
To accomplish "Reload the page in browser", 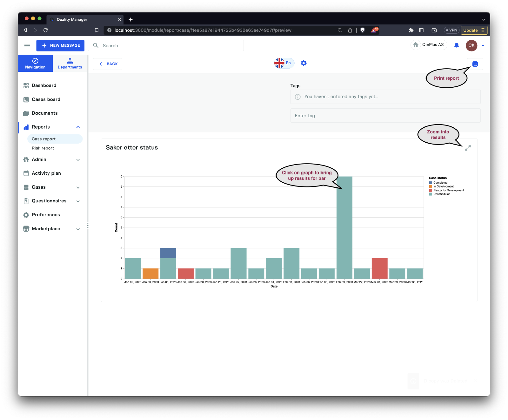I will (x=46, y=30).
